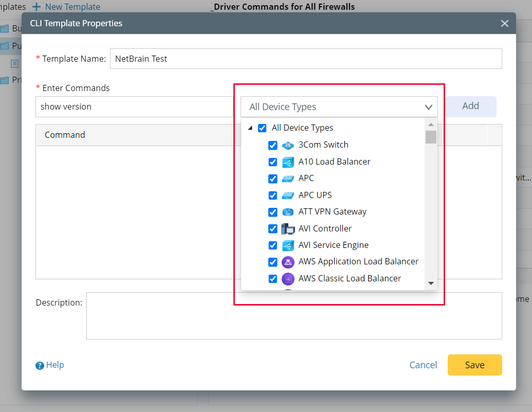Click the AVI Controller computer icon

pos(288,228)
